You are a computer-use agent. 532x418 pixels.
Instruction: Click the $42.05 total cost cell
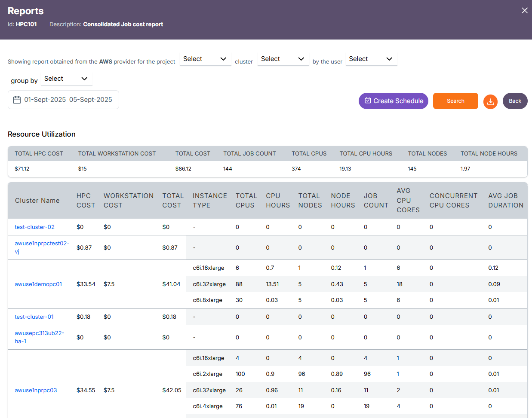[172, 390]
